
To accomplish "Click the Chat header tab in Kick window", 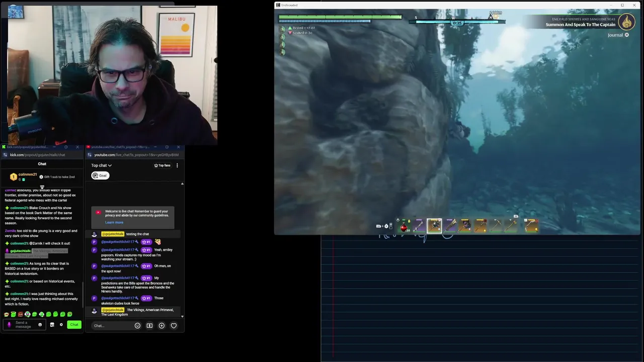I will coord(42,164).
